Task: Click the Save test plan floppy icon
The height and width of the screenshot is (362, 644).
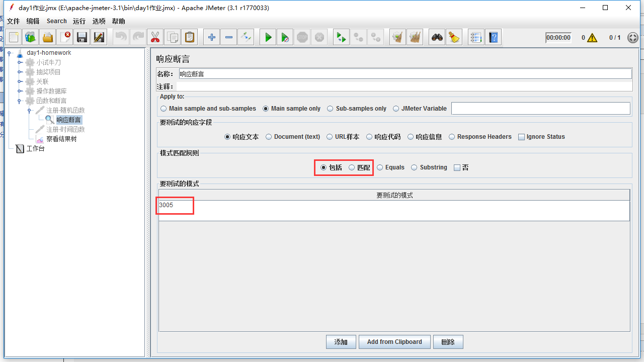Action: pyautogui.click(x=82, y=37)
